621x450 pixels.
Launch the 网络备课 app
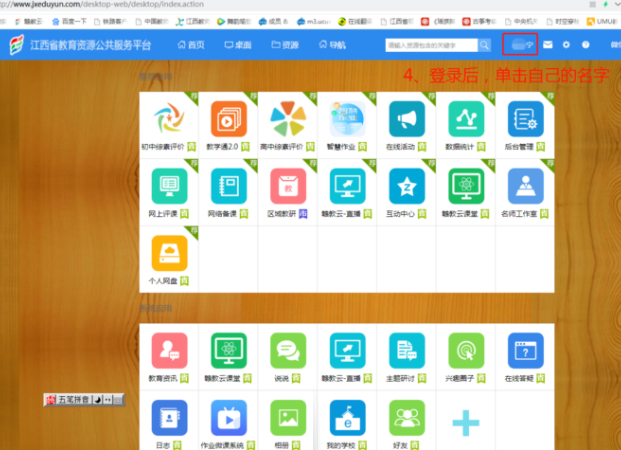[228, 186]
